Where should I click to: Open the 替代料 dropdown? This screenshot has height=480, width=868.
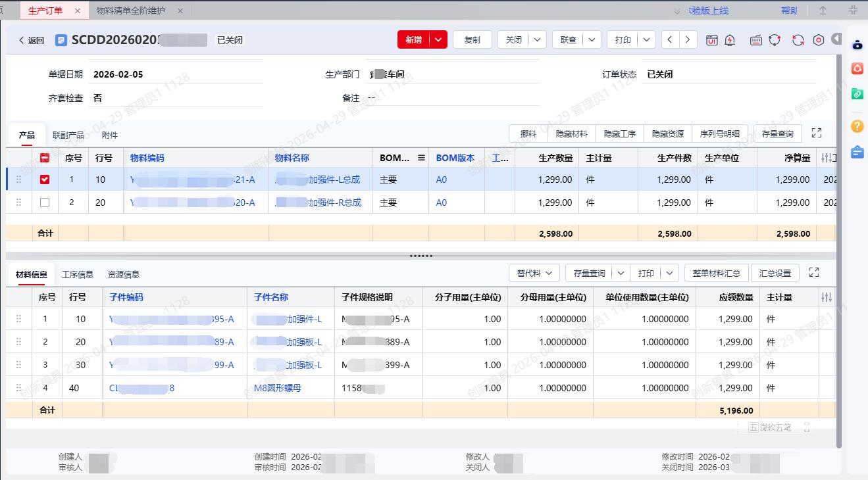534,273
